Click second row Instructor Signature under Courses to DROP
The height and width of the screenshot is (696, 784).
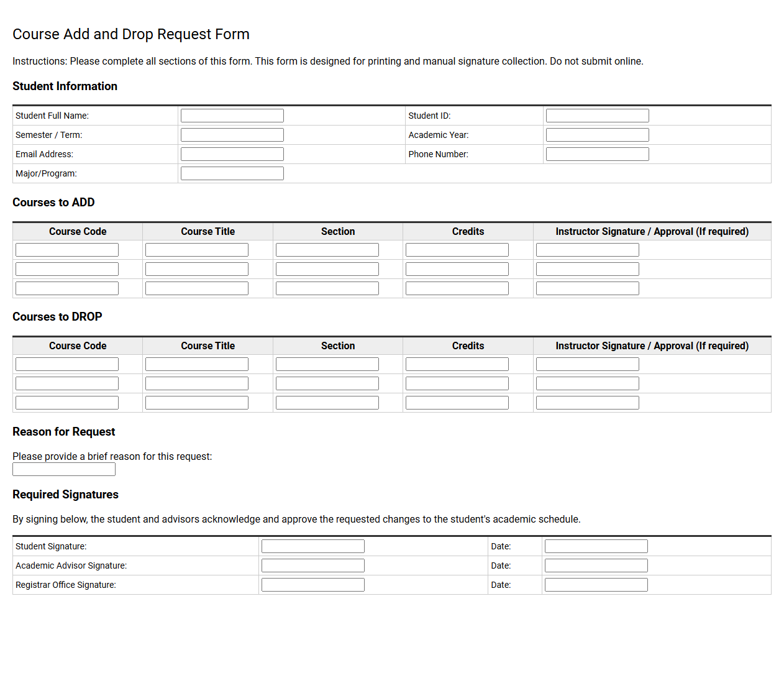588,383
